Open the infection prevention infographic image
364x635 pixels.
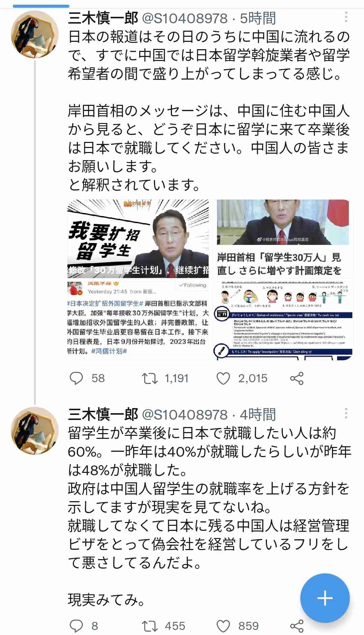pyautogui.click(x=283, y=320)
